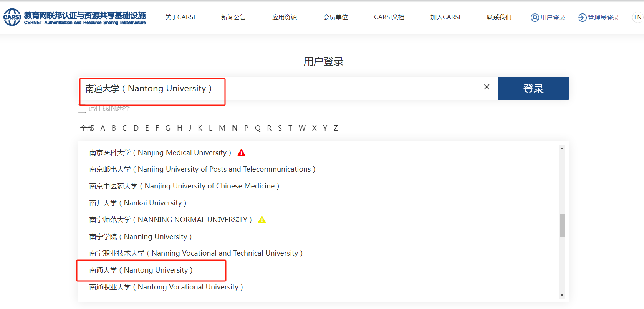Click red warning icon beside Nanjing Medical University

[x=241, y=153]
